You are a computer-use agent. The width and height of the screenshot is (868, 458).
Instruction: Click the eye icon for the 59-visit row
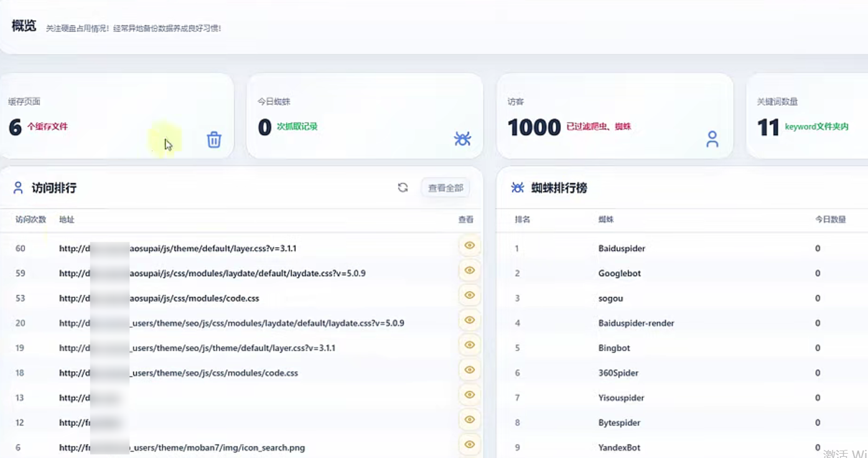(x=470, y=271)
